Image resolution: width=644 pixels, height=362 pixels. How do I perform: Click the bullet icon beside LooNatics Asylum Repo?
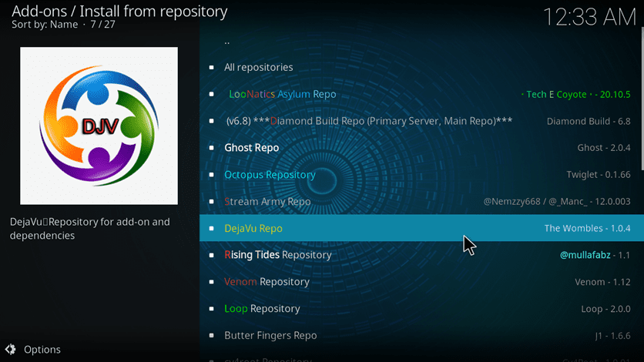pos(212,94)
